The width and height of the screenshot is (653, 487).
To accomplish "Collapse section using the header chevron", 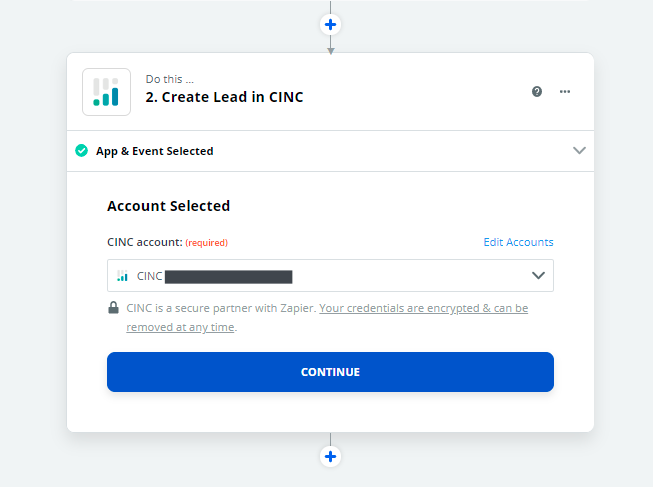I will coord(579,151).
